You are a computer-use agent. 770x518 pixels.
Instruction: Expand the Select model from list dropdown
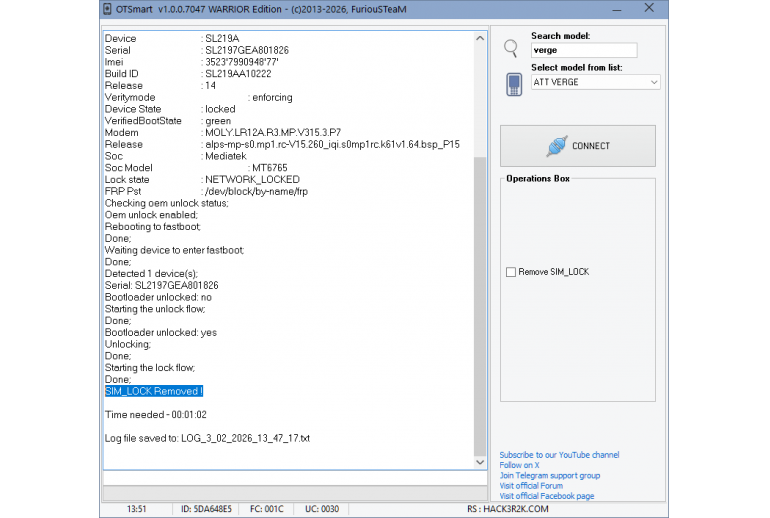point(653,82)
